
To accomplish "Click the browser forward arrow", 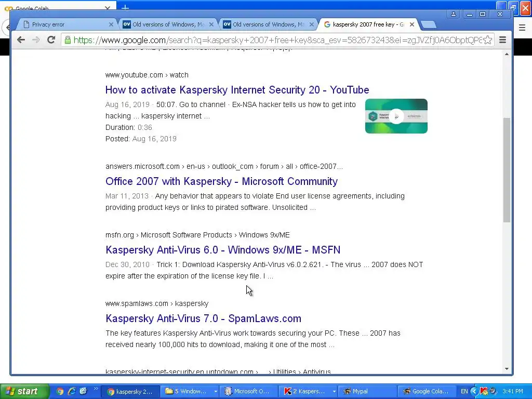I will 36,40.
